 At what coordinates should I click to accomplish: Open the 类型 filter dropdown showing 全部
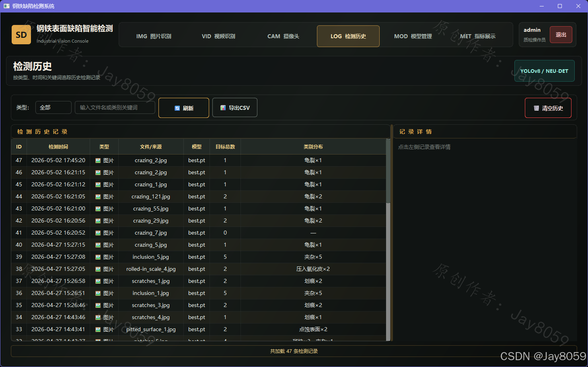[x=53, y=107]
